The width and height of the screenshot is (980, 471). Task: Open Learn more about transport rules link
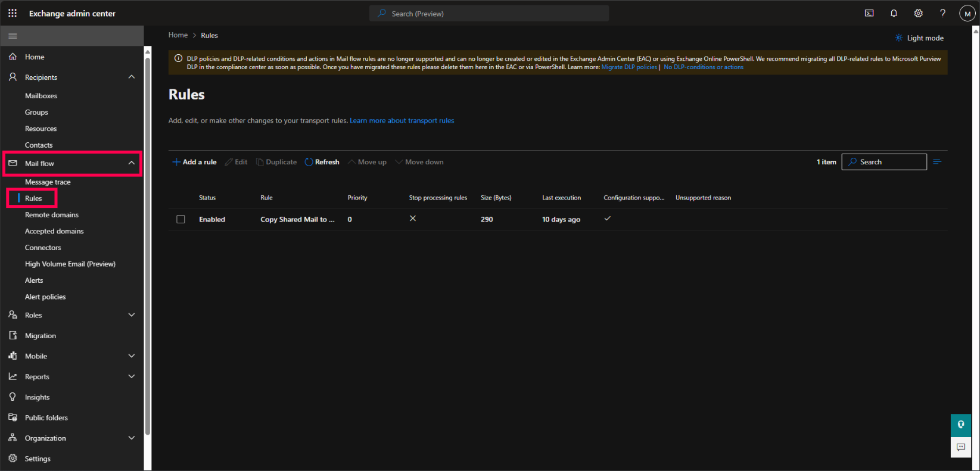(x=402, y=120)
